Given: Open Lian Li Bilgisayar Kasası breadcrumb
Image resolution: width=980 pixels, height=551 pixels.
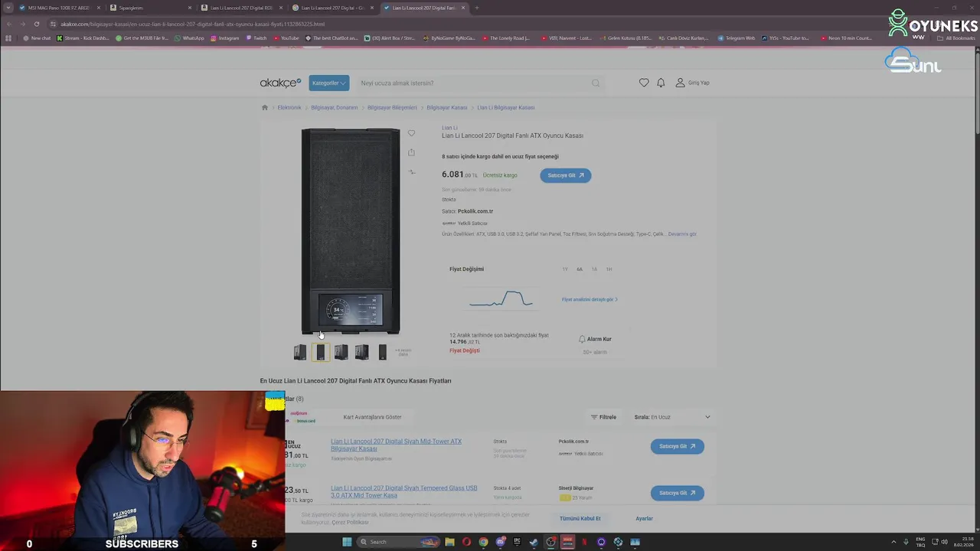Looking at the screenshot, I should click(x=505, y=107).
